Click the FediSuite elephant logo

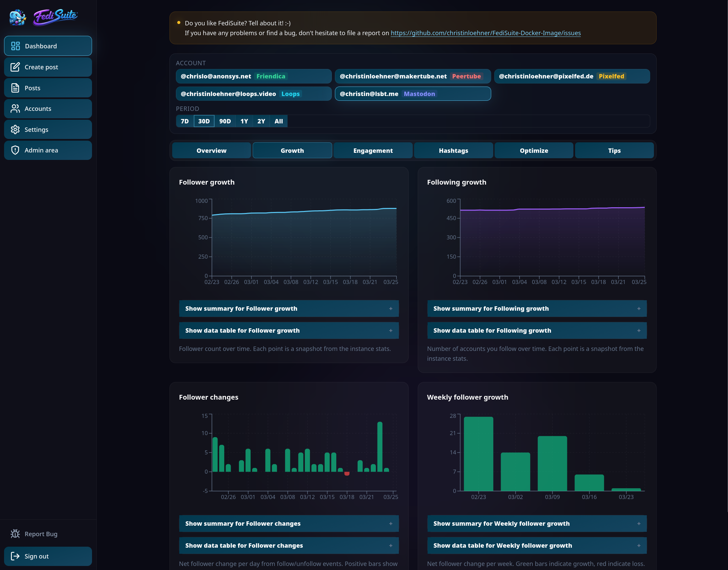point(17,17)
